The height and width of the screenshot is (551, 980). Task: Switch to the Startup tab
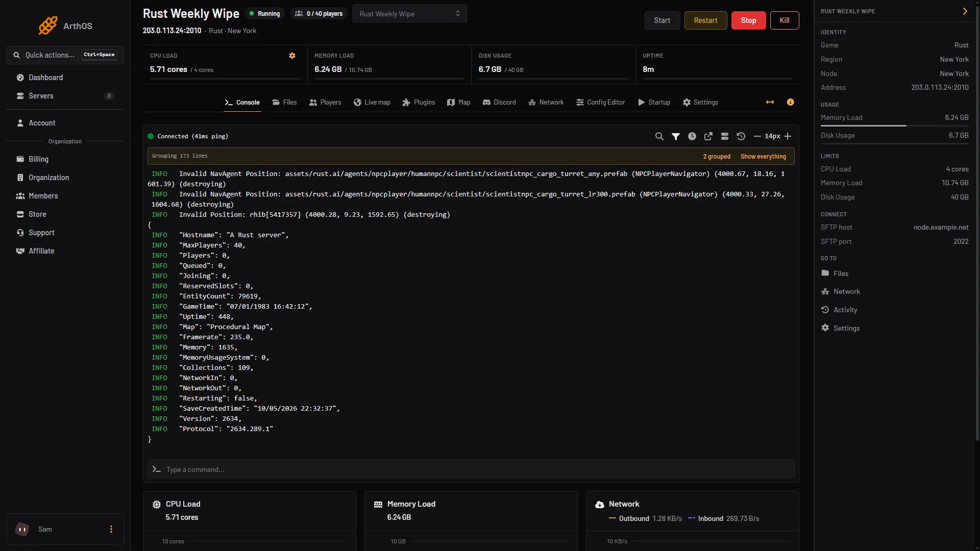654,103
